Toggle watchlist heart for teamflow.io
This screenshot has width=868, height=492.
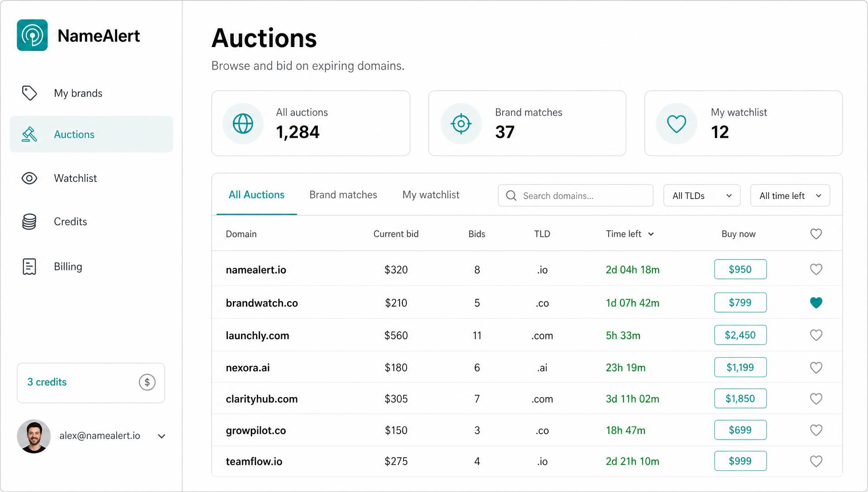pos(816,461)
